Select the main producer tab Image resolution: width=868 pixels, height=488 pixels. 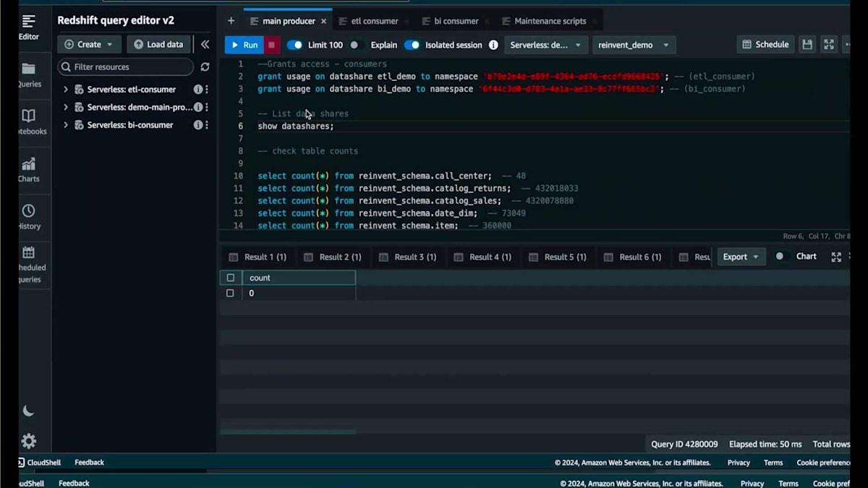[289, 22]
